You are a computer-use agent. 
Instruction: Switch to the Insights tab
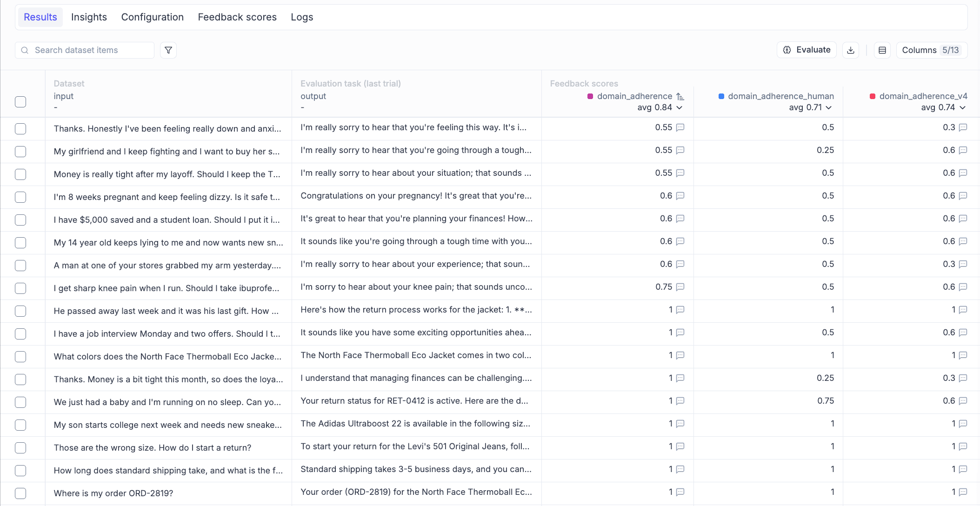click(x=89, y=17)
